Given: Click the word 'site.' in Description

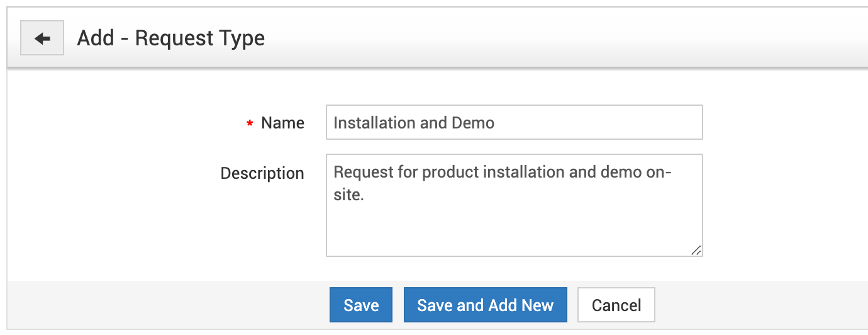Looking at the screenshot, I should point(348,195).
